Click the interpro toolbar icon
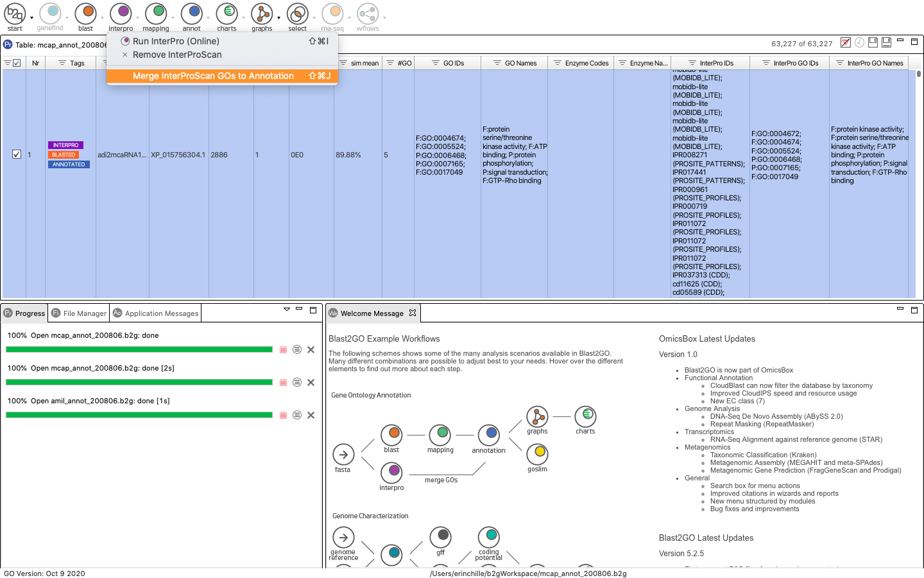The height and width of the screenshot is (578, 924). [121, 13]
